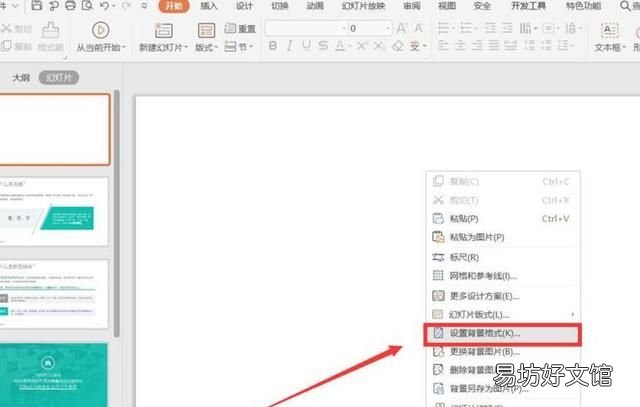This screenshot has width=640, height=407.
Task: Select the teal full-color slide thumbnail
Action: (53, 375)
